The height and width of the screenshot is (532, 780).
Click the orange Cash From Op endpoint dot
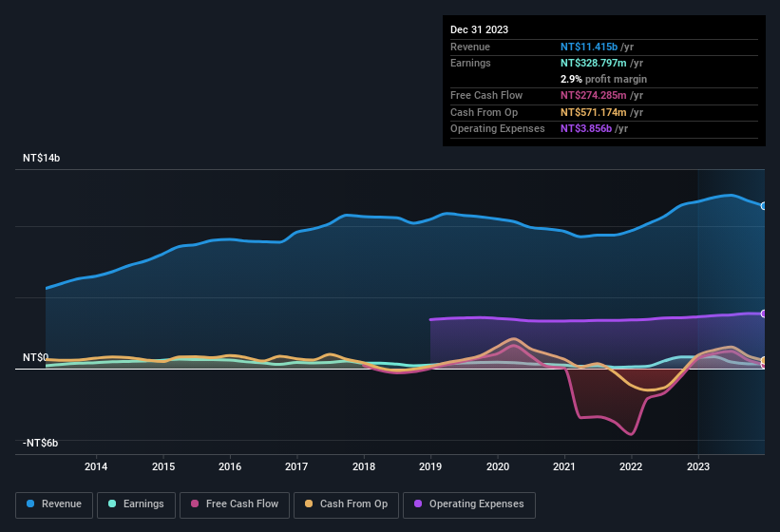(x=763, y=361)
